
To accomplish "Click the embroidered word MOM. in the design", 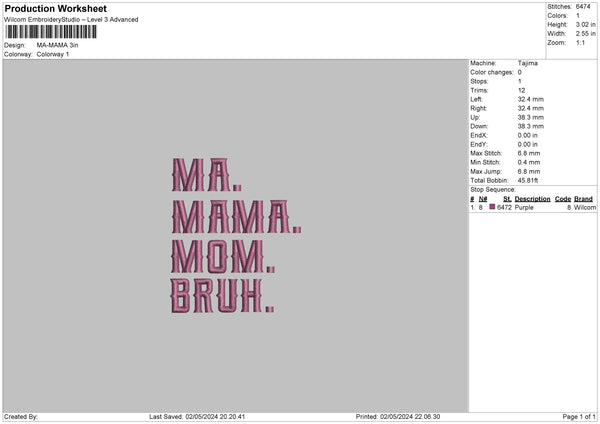I will [x=223, y=256].
